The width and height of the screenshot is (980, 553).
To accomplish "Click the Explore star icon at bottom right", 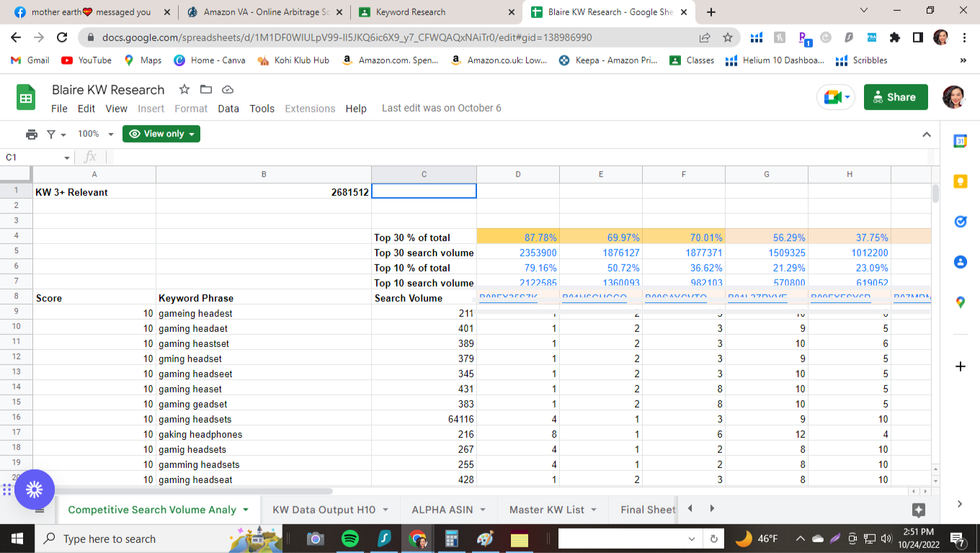I will tap(918, 510).
